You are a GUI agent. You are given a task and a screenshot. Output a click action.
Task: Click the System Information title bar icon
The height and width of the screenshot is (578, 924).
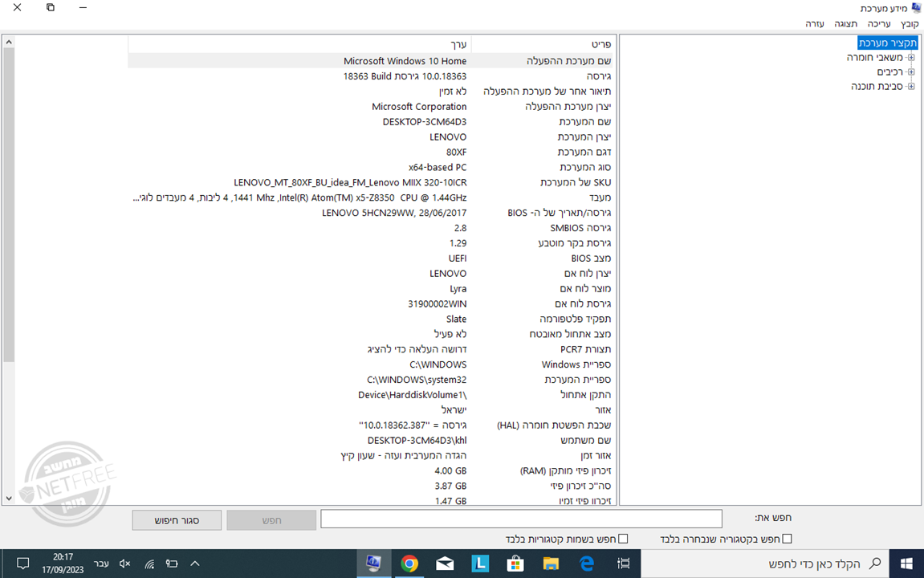pos(916,8)
